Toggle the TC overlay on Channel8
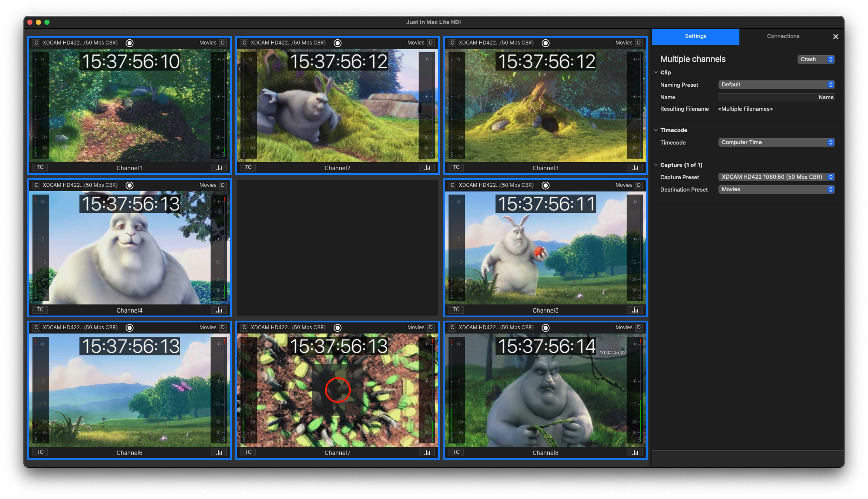The height and width of the screenshot is (499, 868). (x=456, y=452)
